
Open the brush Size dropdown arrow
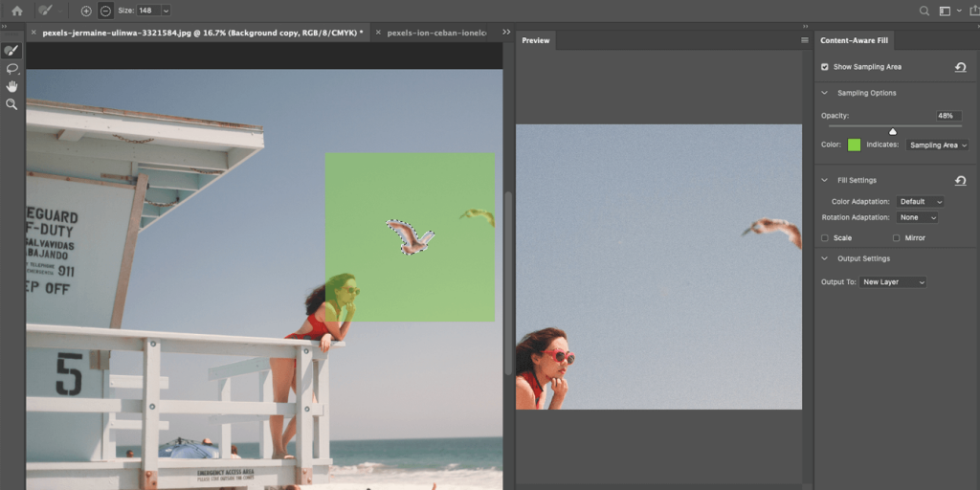166,11
